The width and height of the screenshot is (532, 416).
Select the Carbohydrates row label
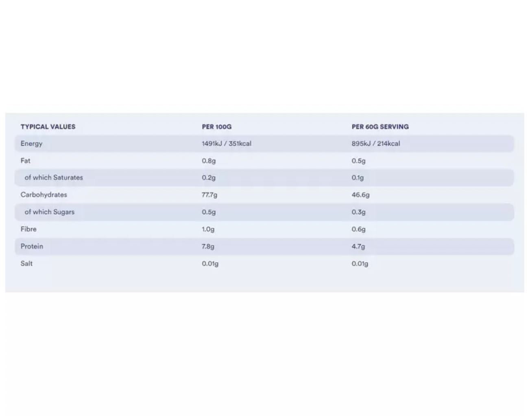click(x=44, y=195)
